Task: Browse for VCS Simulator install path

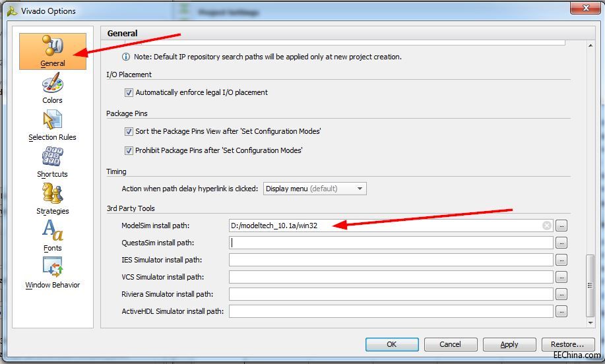Action: pos(561,277)
